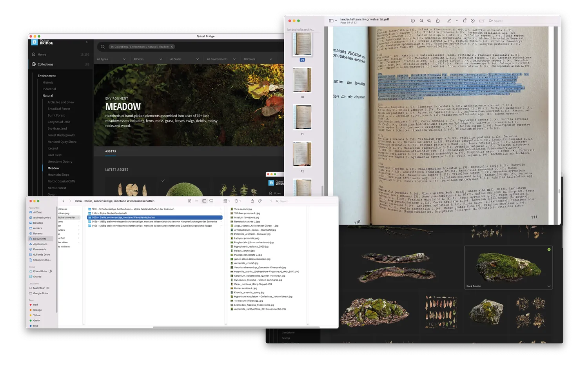Open the Finder group-by dropdown
The width and height of the screenshot is (588, 381).
tap(227, 201)
